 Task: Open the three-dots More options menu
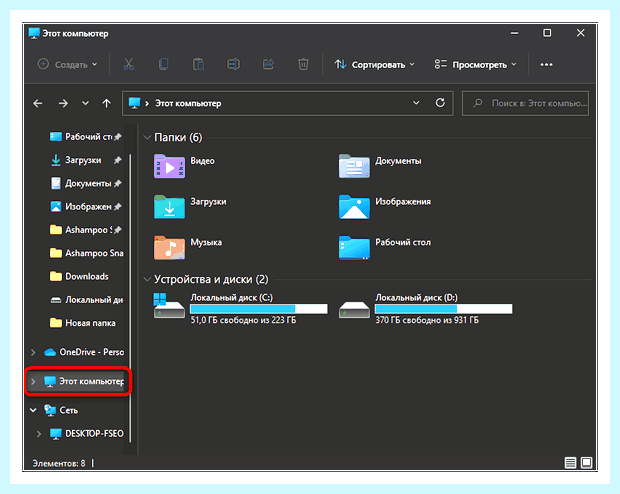pos(546,64)
